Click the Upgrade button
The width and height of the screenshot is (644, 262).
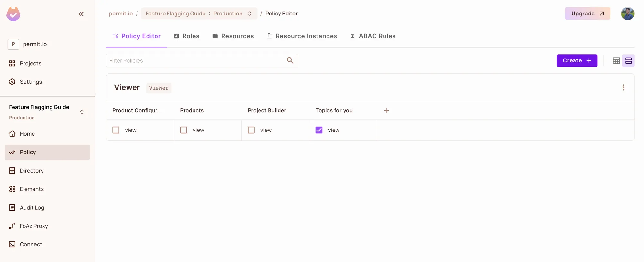pos(587,14)
